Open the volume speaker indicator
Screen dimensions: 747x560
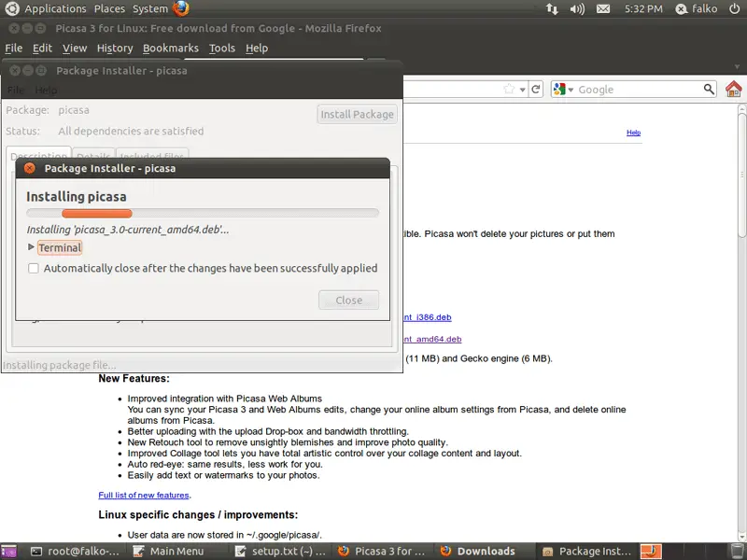[577, 8]
